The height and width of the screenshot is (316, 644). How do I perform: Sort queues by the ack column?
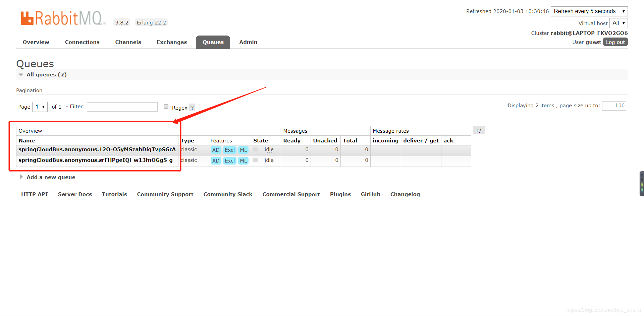[448, 141]
